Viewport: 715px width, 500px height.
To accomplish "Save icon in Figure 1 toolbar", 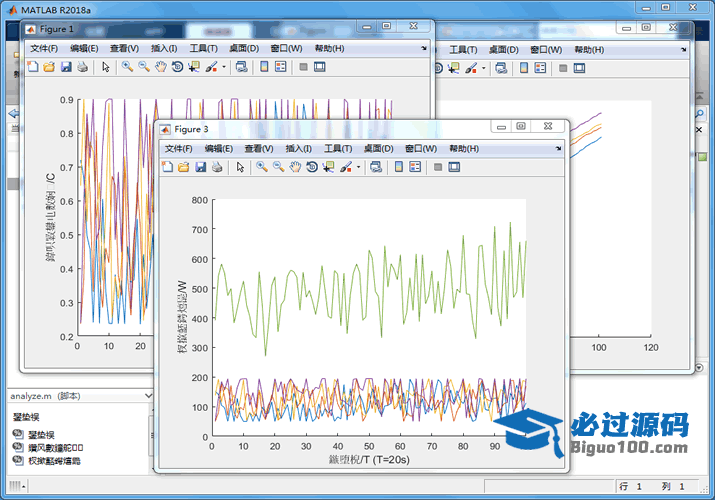I will 66,67.
